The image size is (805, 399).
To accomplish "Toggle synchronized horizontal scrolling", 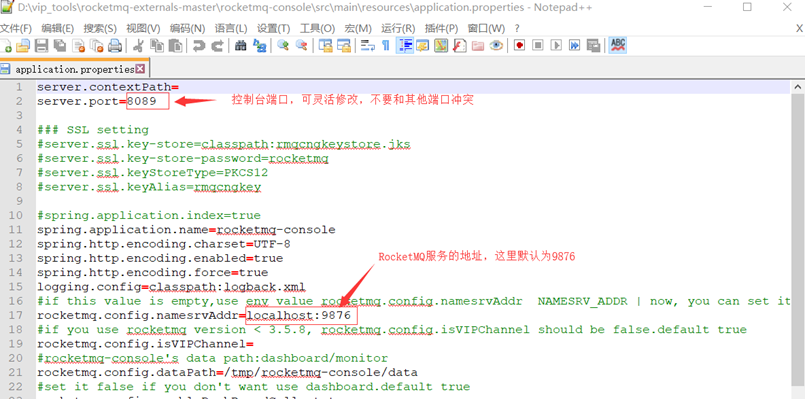I will (x=344, y=46).
